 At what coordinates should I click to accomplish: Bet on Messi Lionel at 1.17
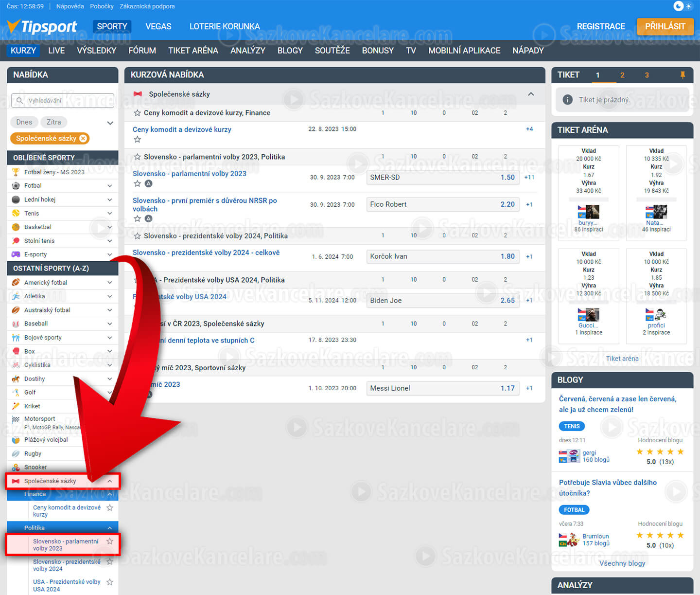(x=443, y=388)
